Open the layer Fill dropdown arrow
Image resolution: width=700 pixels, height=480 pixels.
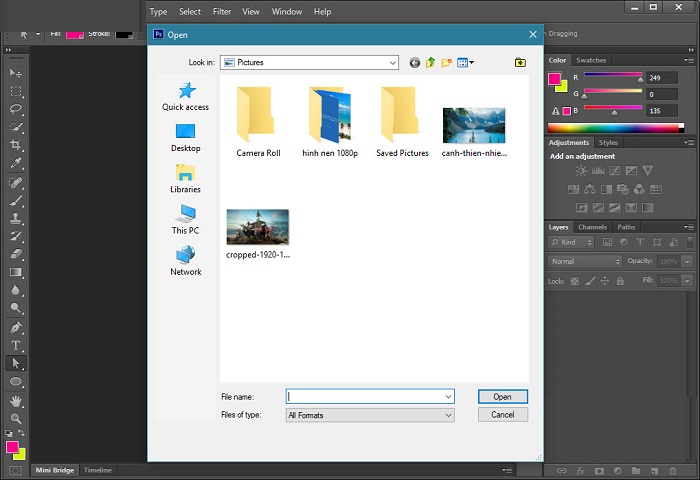click(x=688, y=281)
